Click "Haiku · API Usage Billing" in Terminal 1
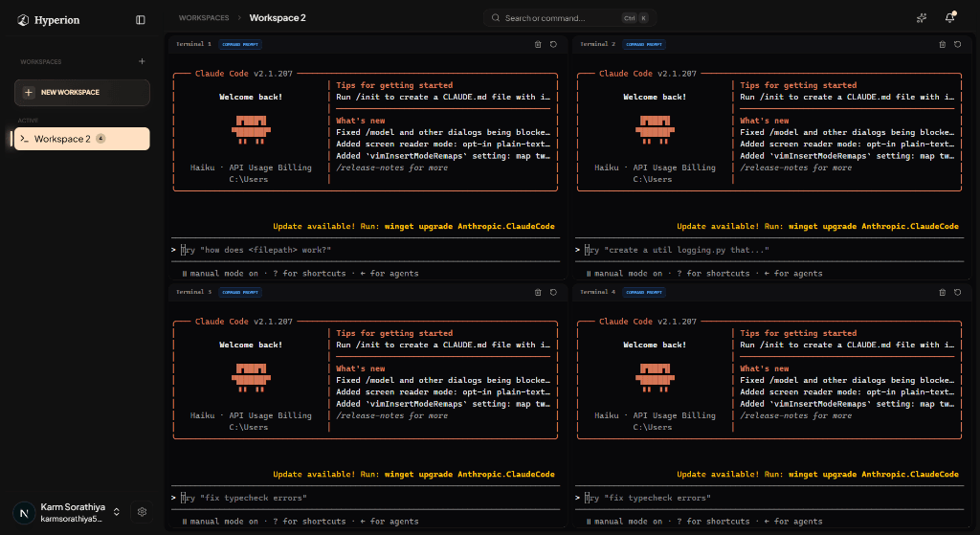 [251, 167]
